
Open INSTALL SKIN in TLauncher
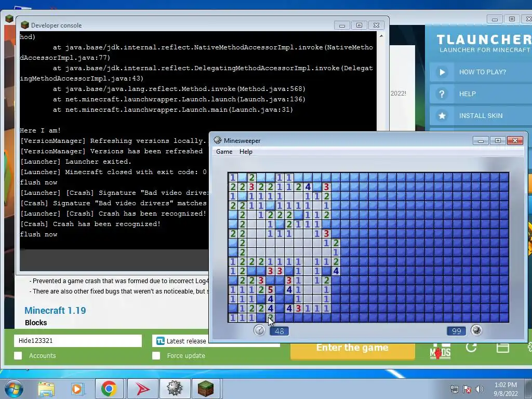[x=481, y=116]
